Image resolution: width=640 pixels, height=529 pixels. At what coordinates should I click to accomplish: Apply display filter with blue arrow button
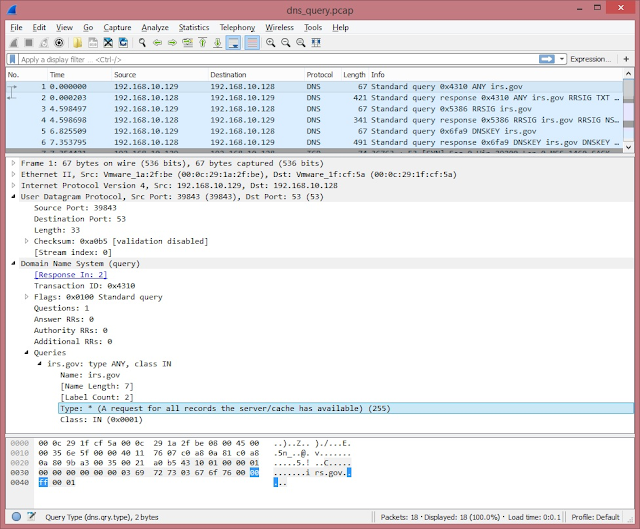pyautogui.click(x=547, y=59)
